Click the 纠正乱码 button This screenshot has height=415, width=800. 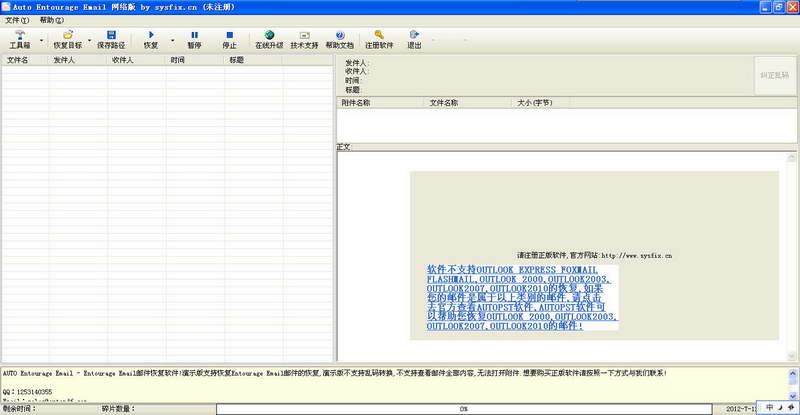pyautogui.click(x=774, y=75)
